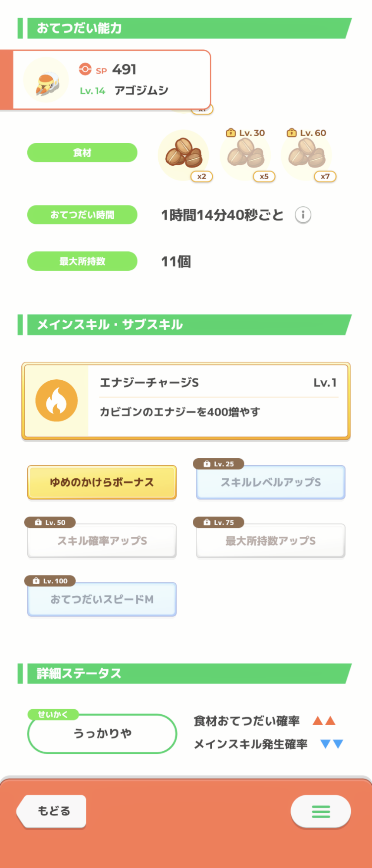The image size is (372, 868).
Task: Tap the help time info icon
Action: [x=303, y=215]
